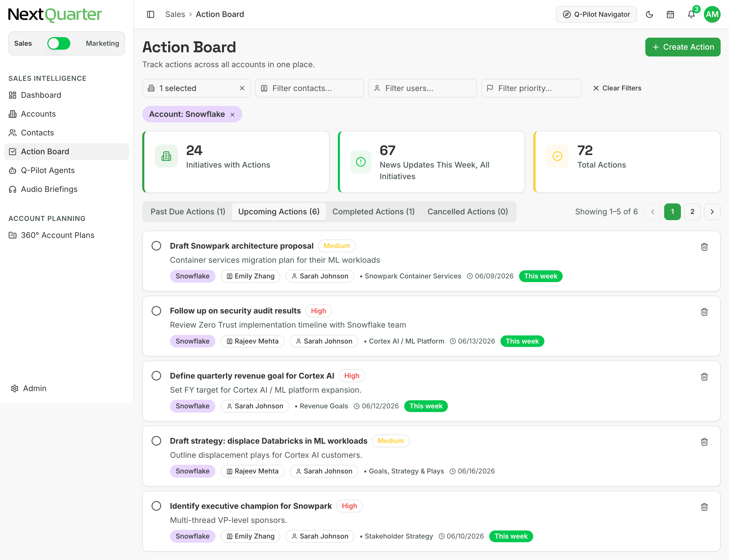Screen dimensions: 729x560
Task: Switch to Past Due Actions tab
Action: pyautogui.click(x=188, y=212)
